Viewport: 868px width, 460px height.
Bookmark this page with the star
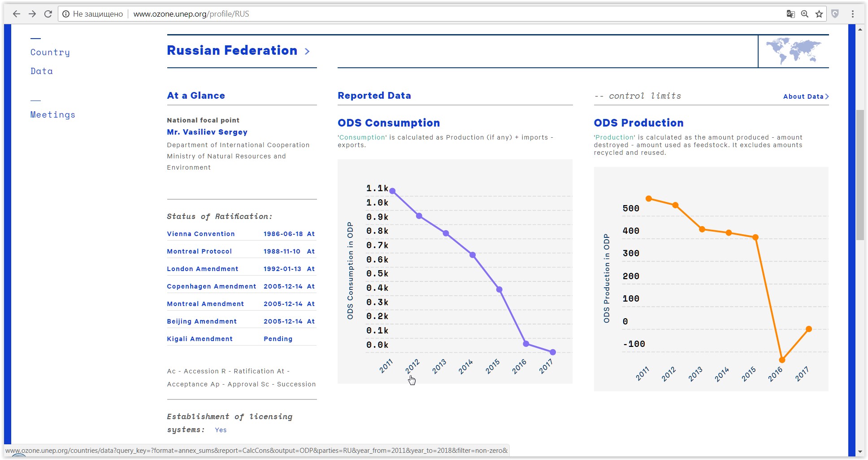tap(819, 14)
